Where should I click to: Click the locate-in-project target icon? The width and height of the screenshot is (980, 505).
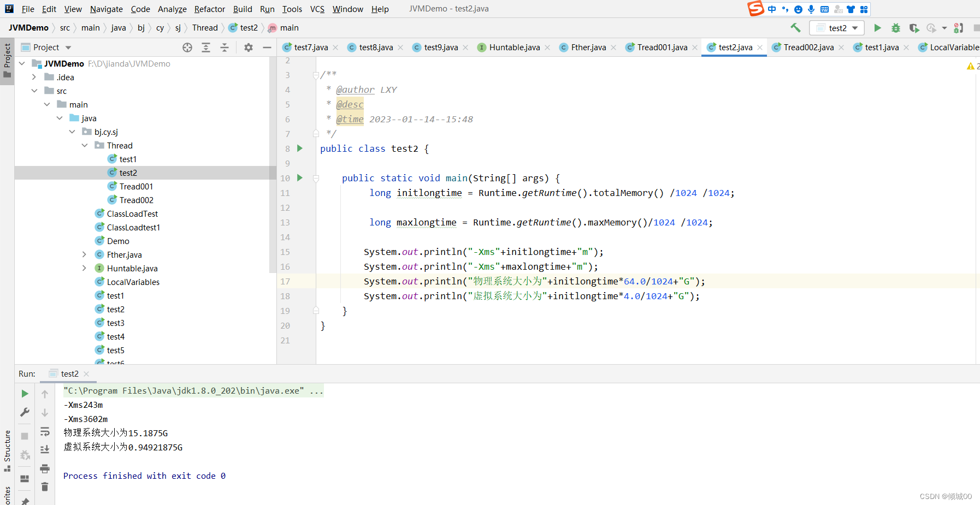pos(187,47)
